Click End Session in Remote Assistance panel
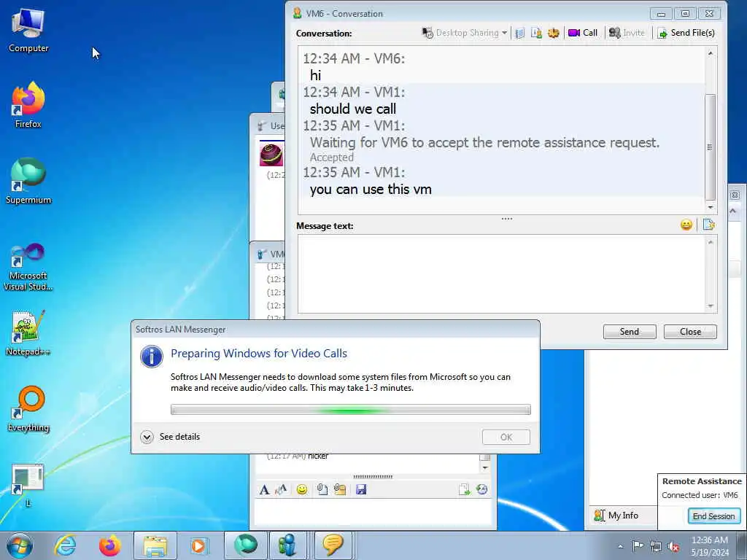747x560 pixels. (713, 516)
